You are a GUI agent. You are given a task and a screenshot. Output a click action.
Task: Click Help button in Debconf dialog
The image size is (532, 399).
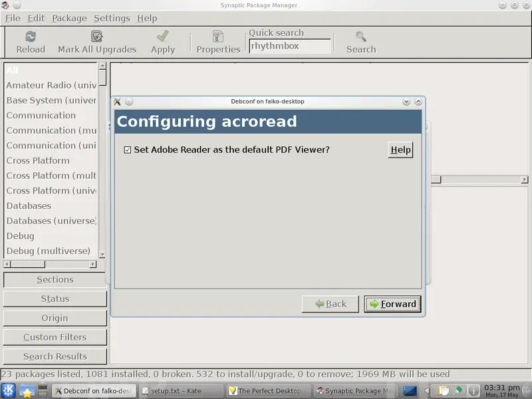[400, 150]
